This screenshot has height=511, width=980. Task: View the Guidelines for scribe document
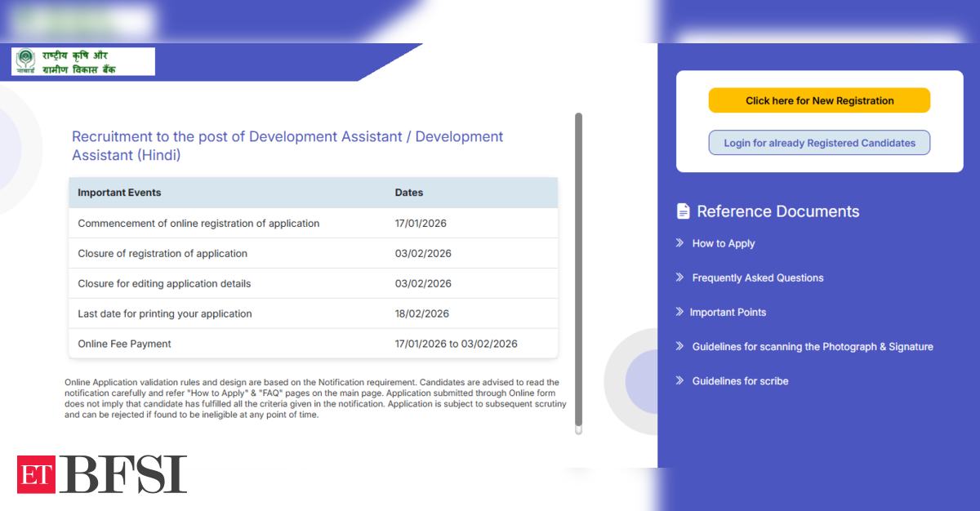click(x=740, y=380)
